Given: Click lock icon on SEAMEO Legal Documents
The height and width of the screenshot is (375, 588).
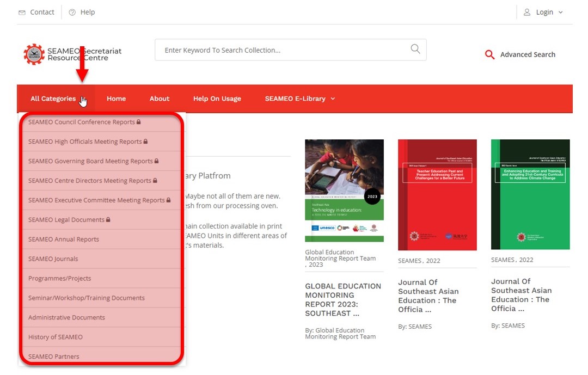Looking at the screenshot, I should click(108, 219).
